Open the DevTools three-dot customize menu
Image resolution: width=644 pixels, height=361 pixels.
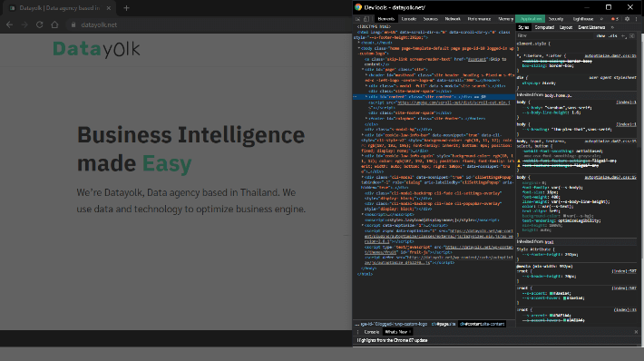pos(636,19)
